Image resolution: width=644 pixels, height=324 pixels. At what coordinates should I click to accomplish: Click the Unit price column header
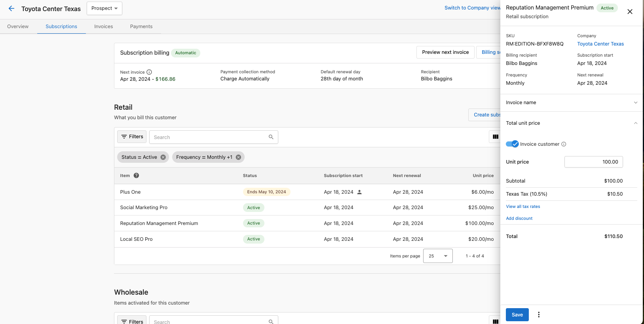[x=483, y=175]
